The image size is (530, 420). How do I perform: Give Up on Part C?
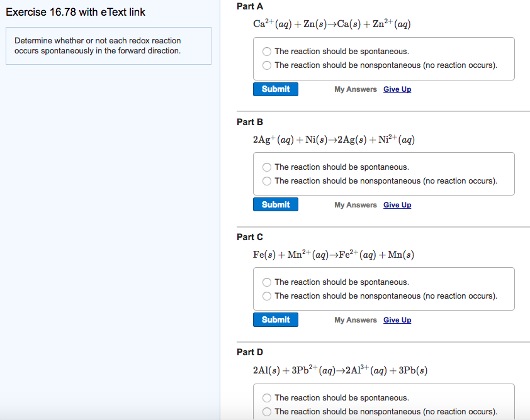coord(397,319)
